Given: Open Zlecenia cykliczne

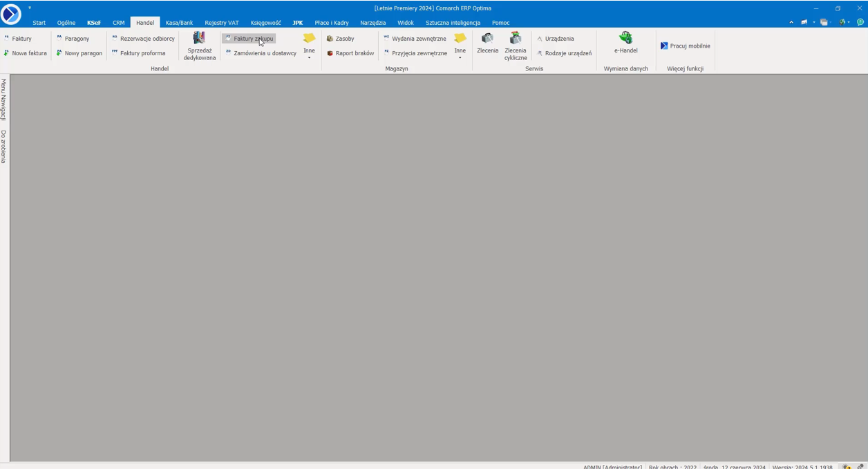Looking at the screenshot, I should pos(516,46).
